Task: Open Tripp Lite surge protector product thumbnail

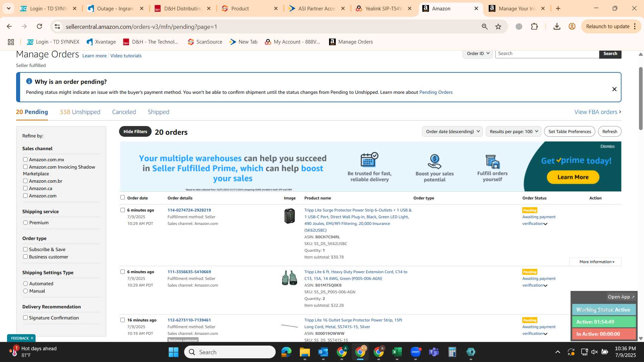Action: (x=289, y=216)
